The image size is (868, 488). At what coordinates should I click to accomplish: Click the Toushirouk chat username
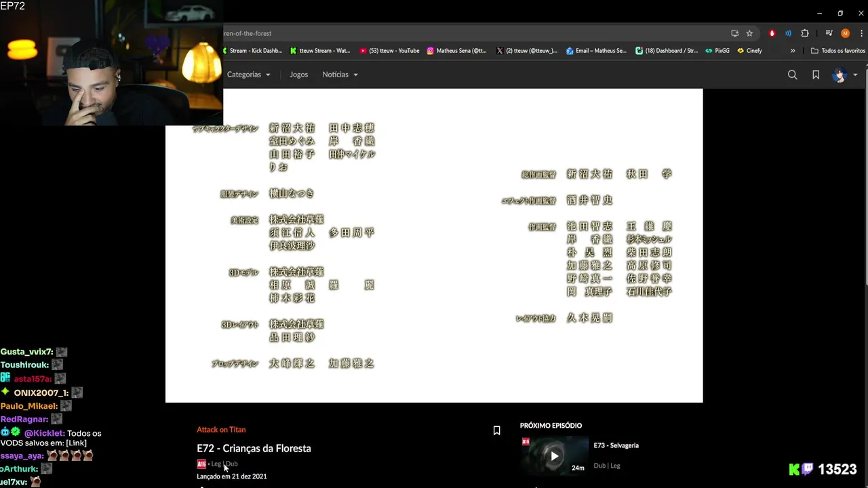(24, 365)
